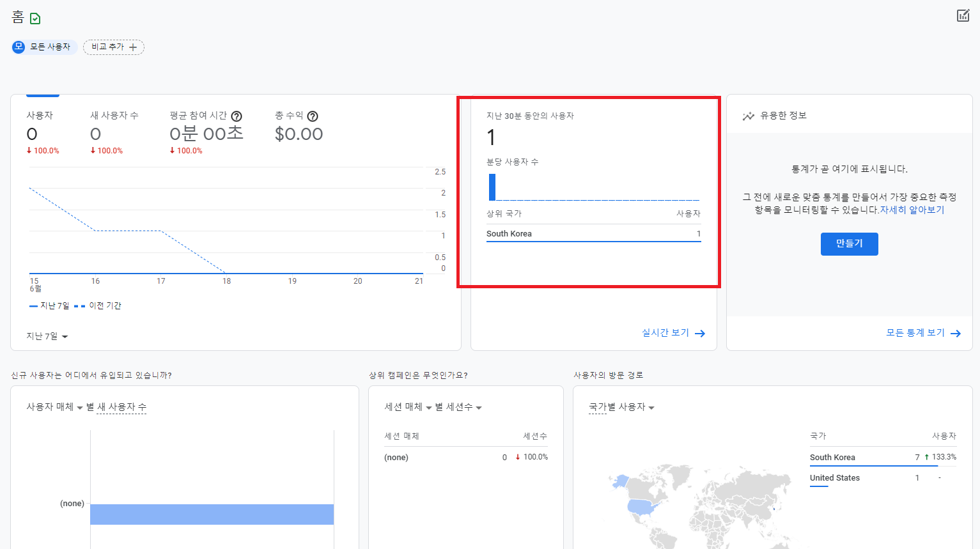This screenshot has height=549, width=980.
Task: Click the 모든 사용자 segment chip
Action: [x=45, y=47]
